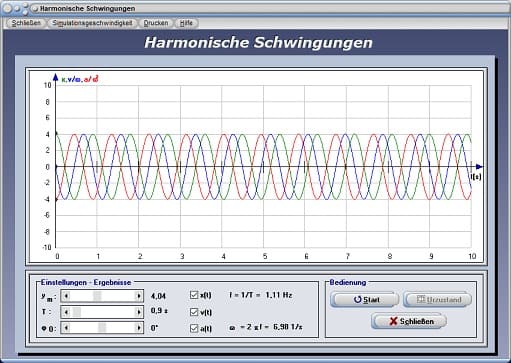Image resolution: width=511 pixels, height=363 pixels.
Task: Click the first window control button in title bar
Action: click(7, 9)
